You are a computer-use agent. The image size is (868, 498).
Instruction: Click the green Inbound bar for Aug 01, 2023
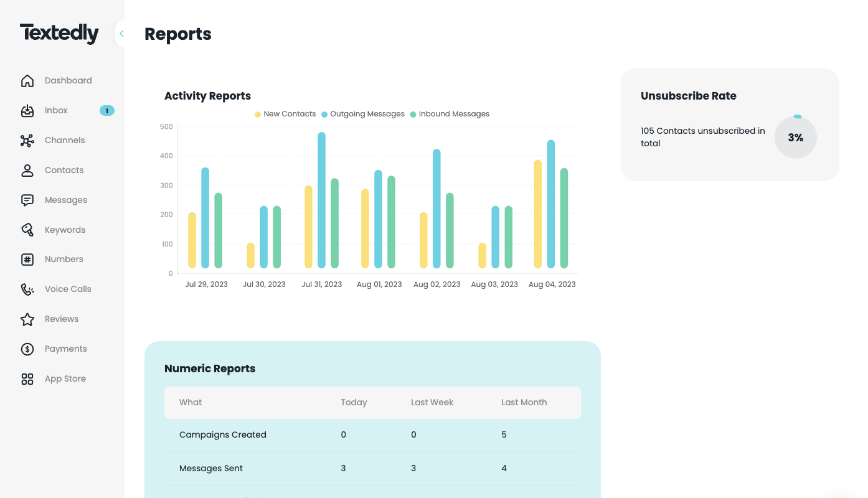pyautogui.click(x=392, y=222)
